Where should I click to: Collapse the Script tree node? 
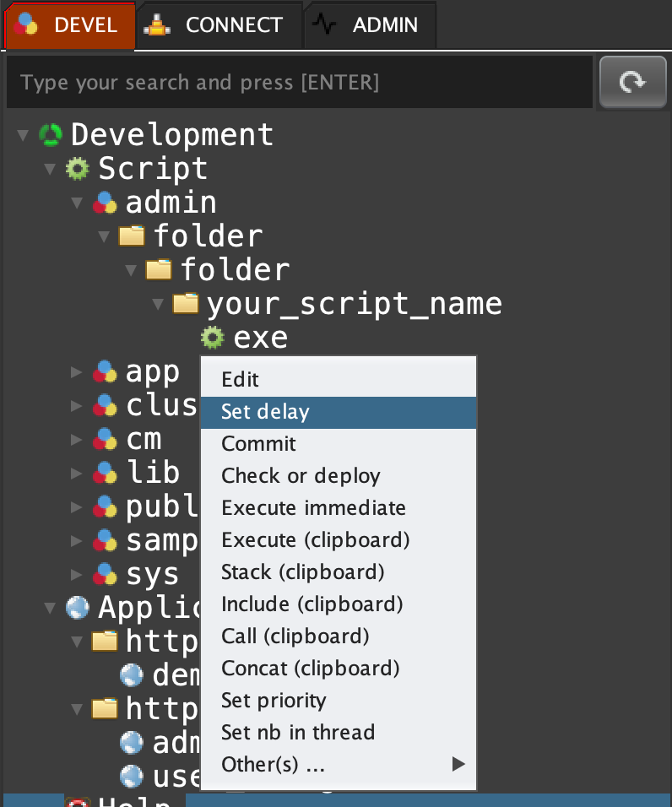(50, 169)
